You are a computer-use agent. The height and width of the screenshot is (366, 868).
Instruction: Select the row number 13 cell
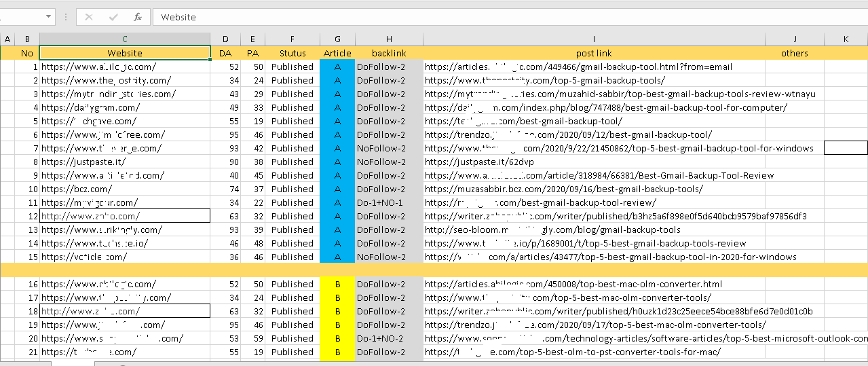coord(27,230)
